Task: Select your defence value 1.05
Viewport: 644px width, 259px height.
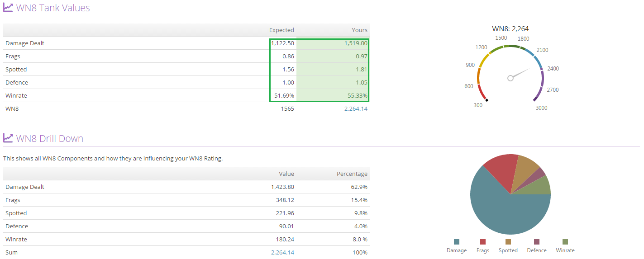Action: 361,82
